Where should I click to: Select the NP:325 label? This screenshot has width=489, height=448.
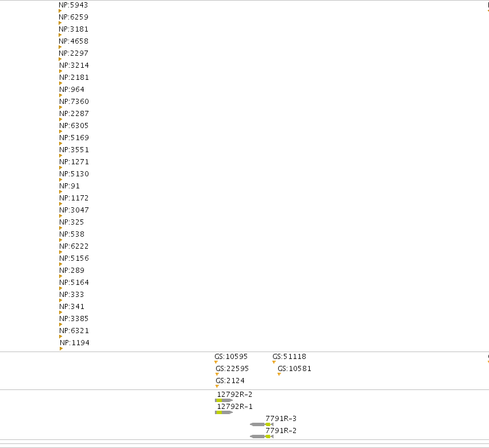tap(72, 222)
